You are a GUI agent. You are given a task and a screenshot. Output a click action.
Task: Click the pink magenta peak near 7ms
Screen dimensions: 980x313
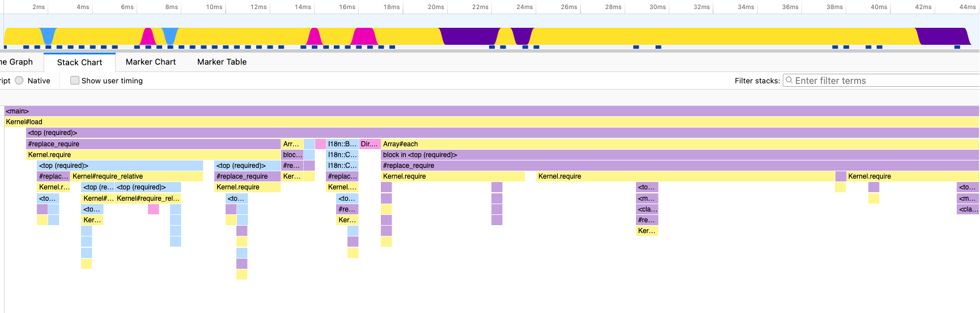(148, 36)
